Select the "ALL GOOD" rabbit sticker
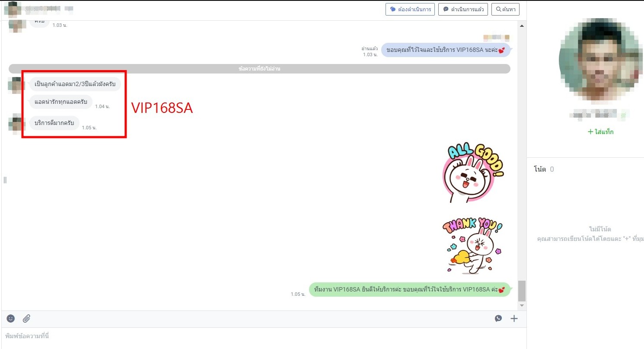Viewport: 644px width, 349px height. tap(473, 173)
